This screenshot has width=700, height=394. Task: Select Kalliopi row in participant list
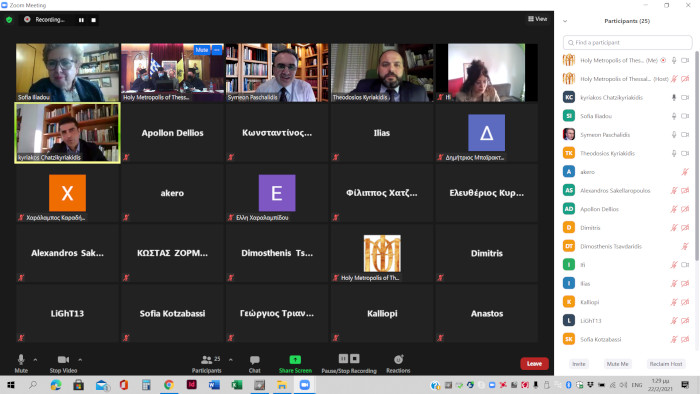[x=627, y=302]
